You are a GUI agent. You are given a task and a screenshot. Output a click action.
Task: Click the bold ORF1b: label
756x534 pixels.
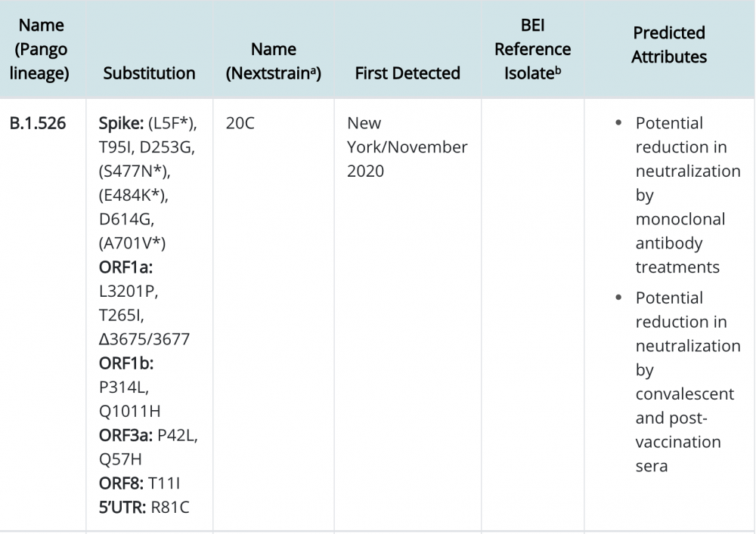point(125,363)
